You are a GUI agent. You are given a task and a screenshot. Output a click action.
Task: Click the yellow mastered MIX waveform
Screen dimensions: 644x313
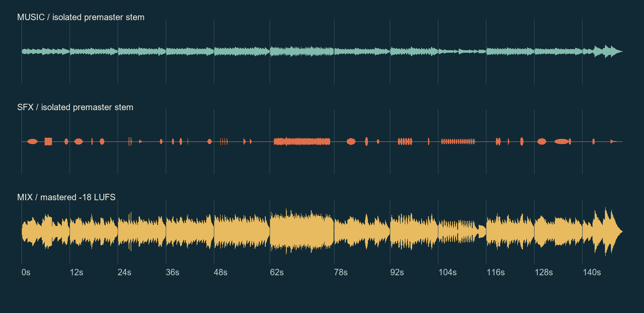click(x=322, y=232)
